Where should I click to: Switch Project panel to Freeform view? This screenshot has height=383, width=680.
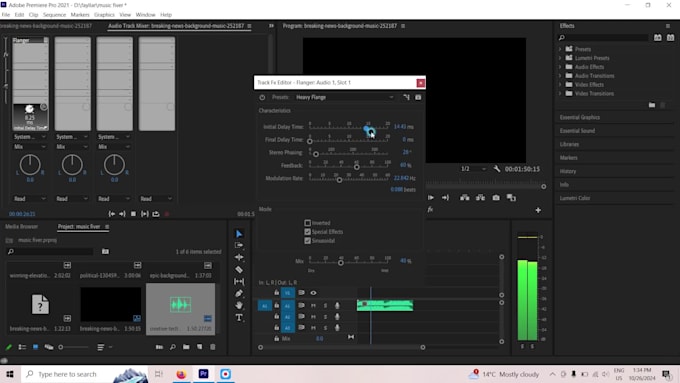click(x=49, y=347)
